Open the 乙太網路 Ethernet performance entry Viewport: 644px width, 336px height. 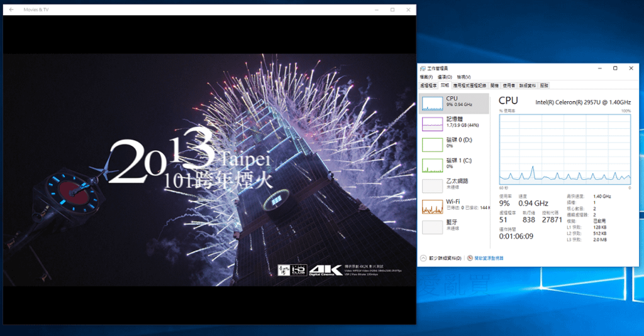454,185
